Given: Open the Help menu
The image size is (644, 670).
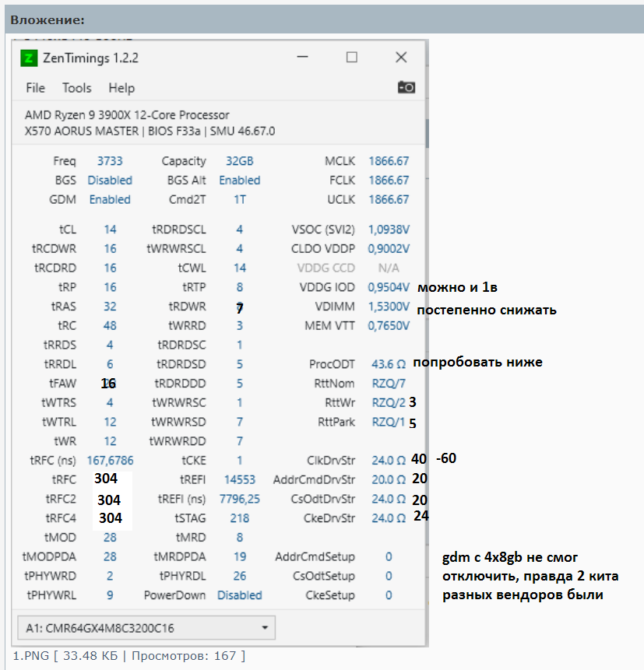Looking at the screenshot, I should (121, 88).
